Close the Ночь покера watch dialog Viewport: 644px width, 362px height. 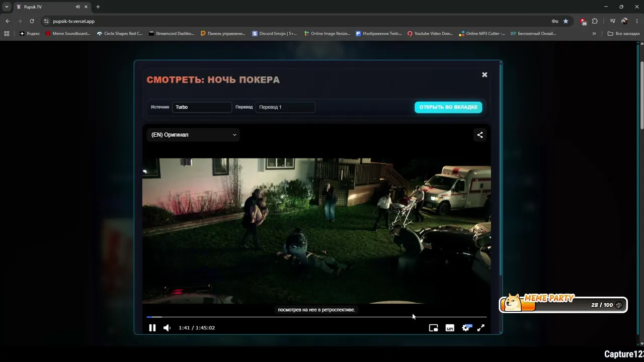pyautogui.click(x=485, y=74)
